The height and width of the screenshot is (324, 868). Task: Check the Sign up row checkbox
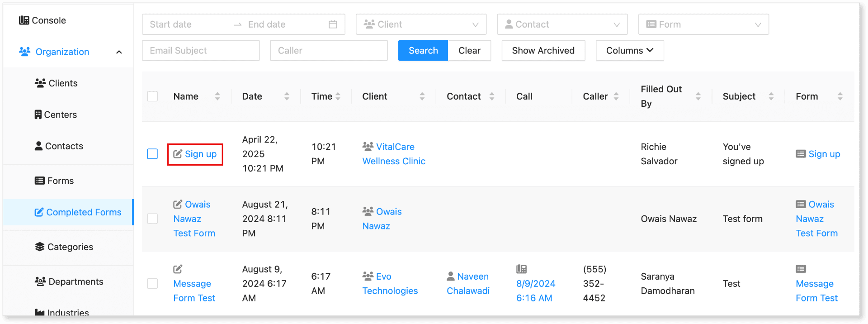click(x=152, y=154)
